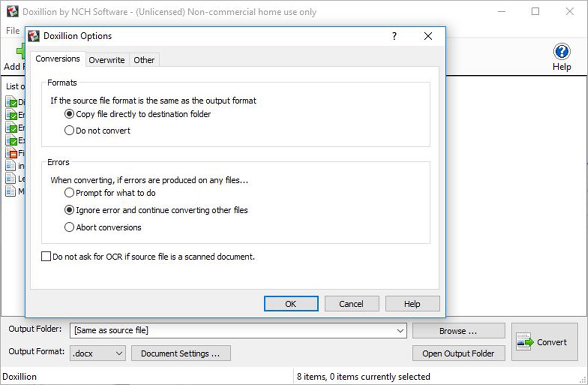Open Help via the blue question mark icon
The height and width of the screenshot is (385, 588).
[x=561, y=51]
